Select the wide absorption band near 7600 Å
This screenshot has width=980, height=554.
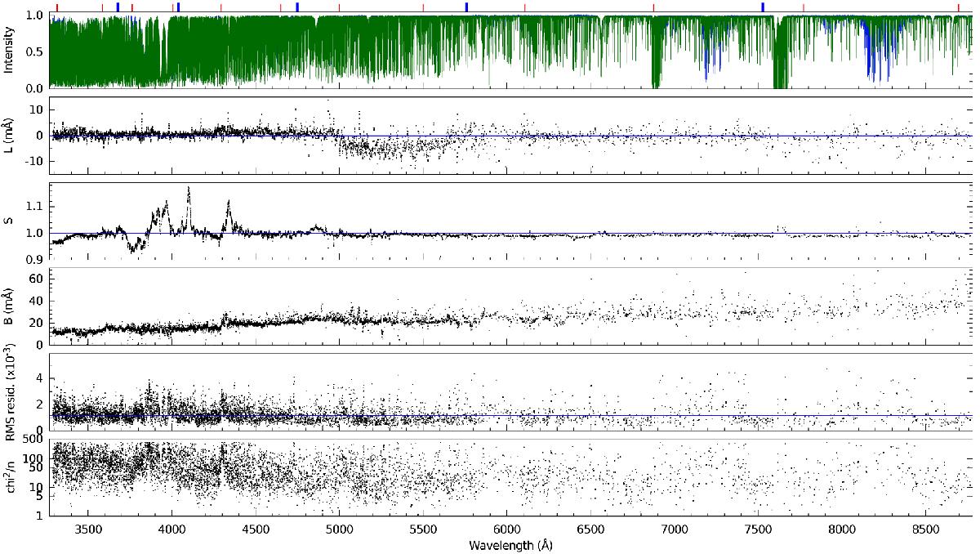click(781, 74)
